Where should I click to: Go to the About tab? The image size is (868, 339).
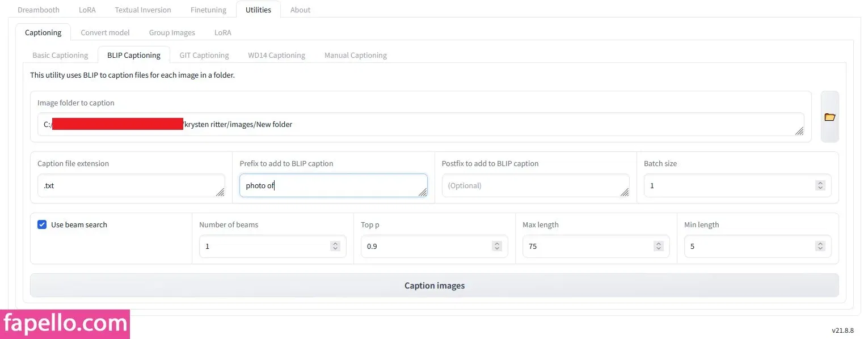(300, 10)
